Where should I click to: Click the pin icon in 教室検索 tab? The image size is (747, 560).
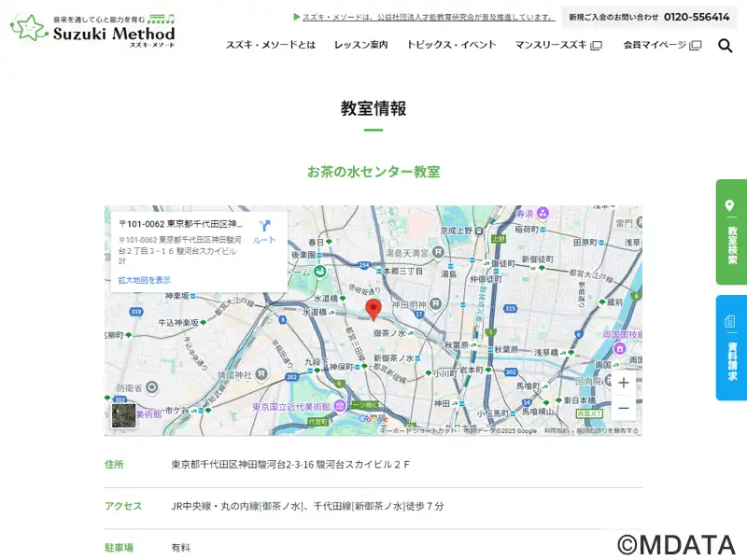[x=729, y=205]
